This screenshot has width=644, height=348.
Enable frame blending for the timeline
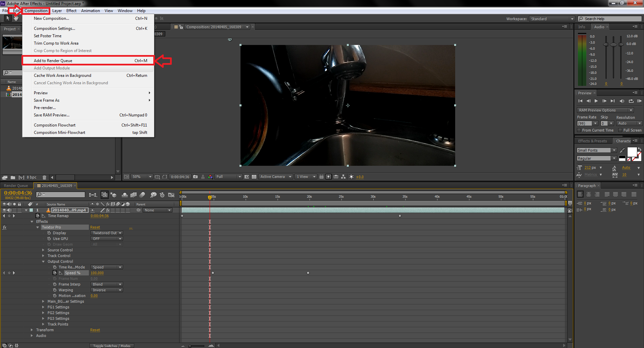(x=133, y=195)
